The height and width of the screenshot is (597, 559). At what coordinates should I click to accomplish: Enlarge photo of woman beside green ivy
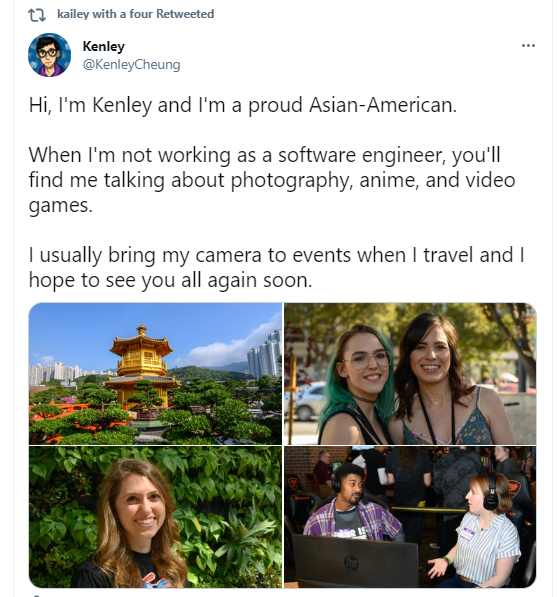click(x=155, y=517)
